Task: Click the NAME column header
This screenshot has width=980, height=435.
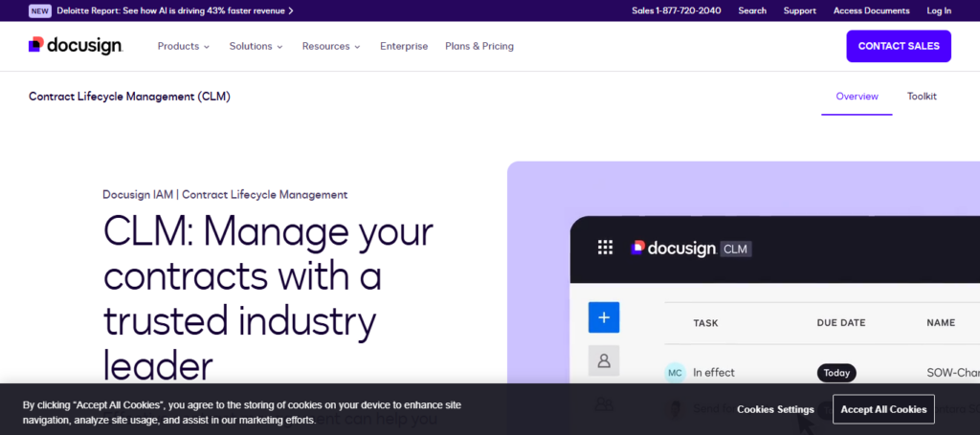Action: (941, 323)
